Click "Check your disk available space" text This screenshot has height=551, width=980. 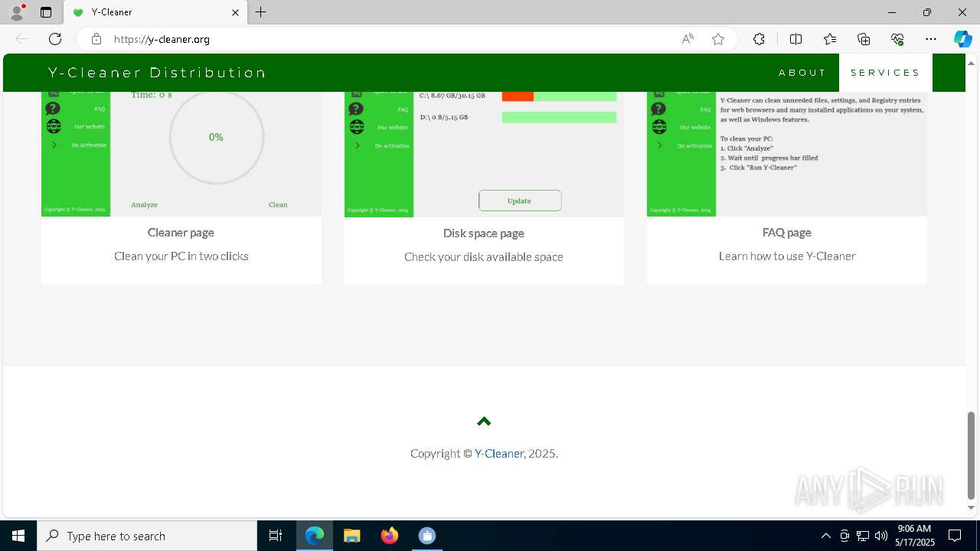(484, 257)
